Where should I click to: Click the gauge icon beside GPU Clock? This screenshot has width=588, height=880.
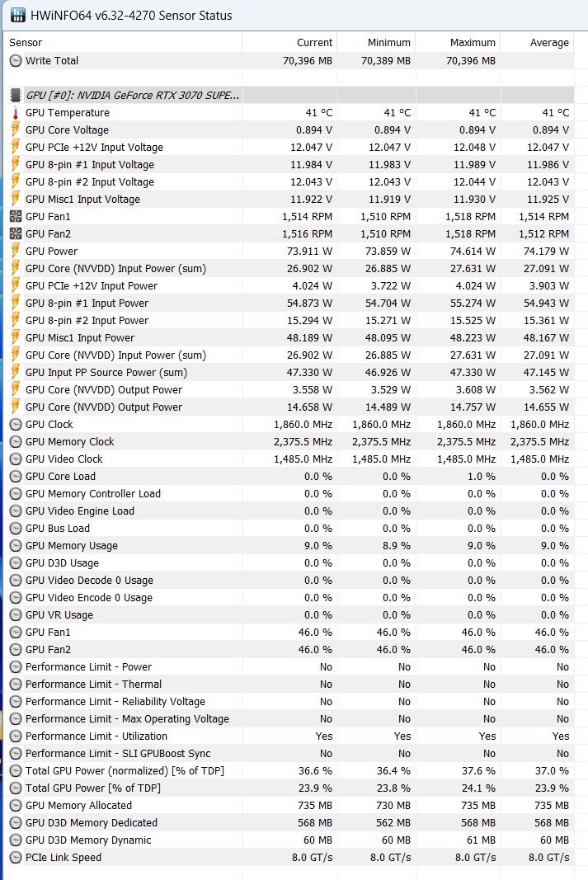click(16, 425)
